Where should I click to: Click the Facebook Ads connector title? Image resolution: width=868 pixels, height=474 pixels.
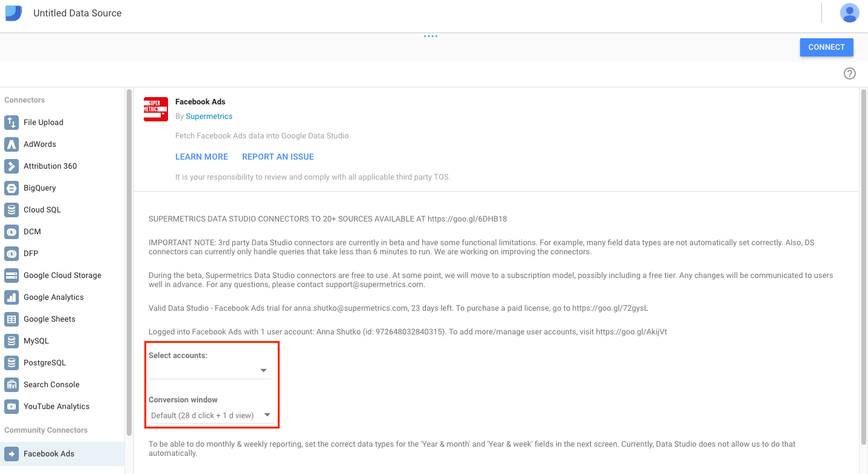pyautogui.click(x=200, y=102)
